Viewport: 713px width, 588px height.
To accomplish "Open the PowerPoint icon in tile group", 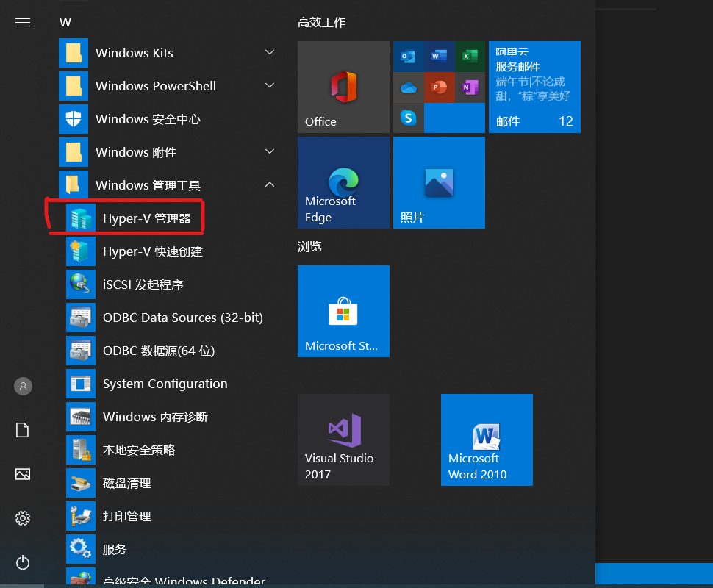I will (439, 87).
